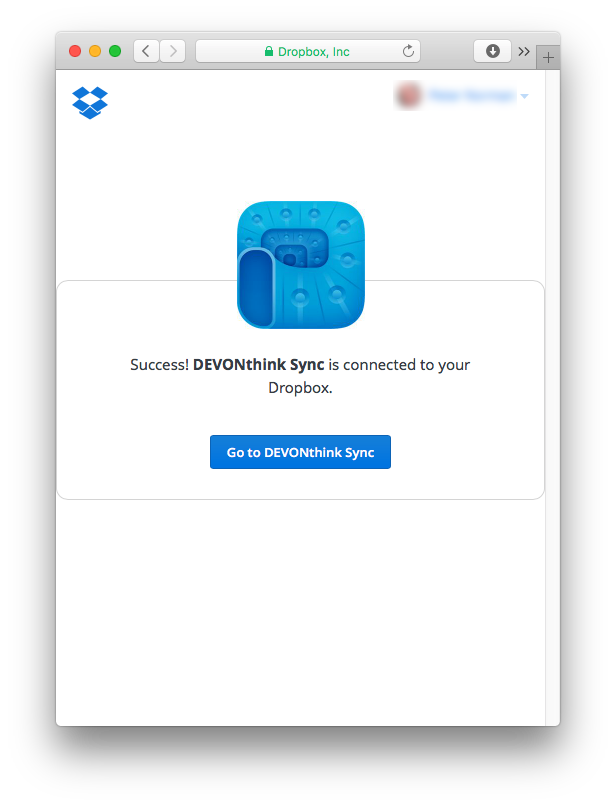The image size is (616, 806).
Task: Click the bold DEVONthink Sync text
Action: [x=259, y=365]
